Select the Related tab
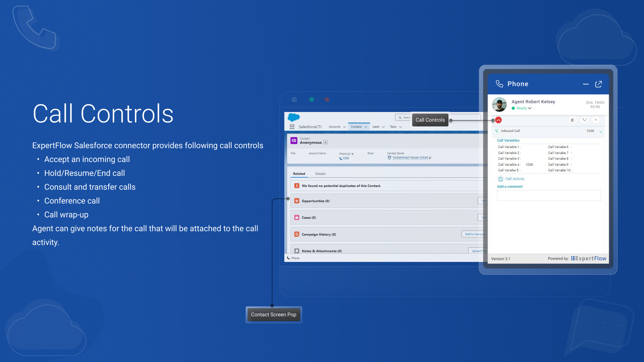Screen dimensions: 644x362 [x=299, y=174]
